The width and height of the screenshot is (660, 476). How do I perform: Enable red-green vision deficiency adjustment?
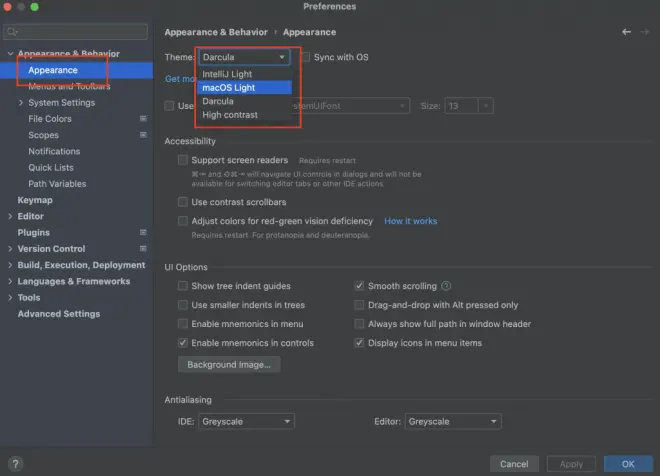click(x=183, y=221)
